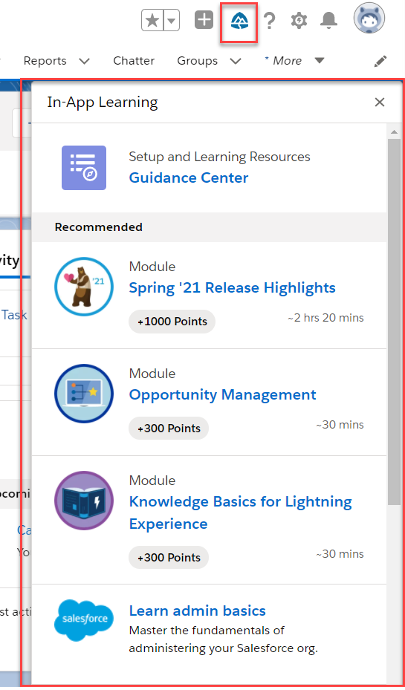Select the Reports navigation tab
Image resolution: width=405 pixels, height=690 pixels.
point(45,60)
